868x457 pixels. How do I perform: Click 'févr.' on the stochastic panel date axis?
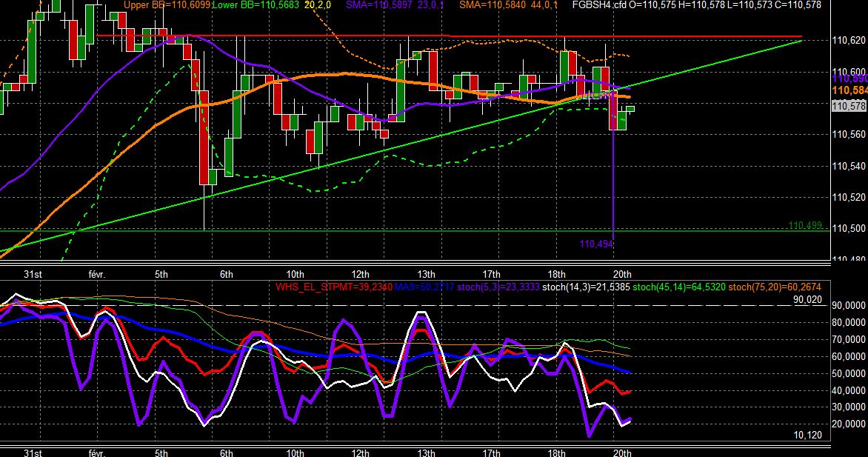(x=96, y=453)
